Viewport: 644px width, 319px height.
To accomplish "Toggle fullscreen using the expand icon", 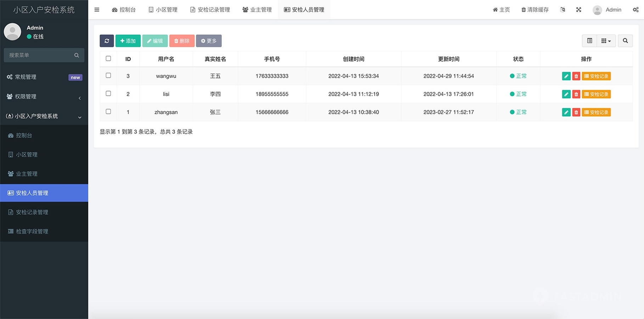I will click(x=578, y=10).
